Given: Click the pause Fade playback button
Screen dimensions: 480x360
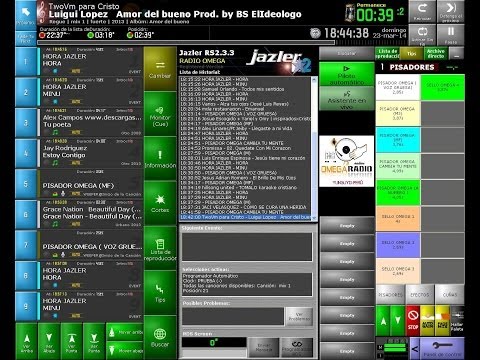Looking at the screenshot, I should point(451,35).
